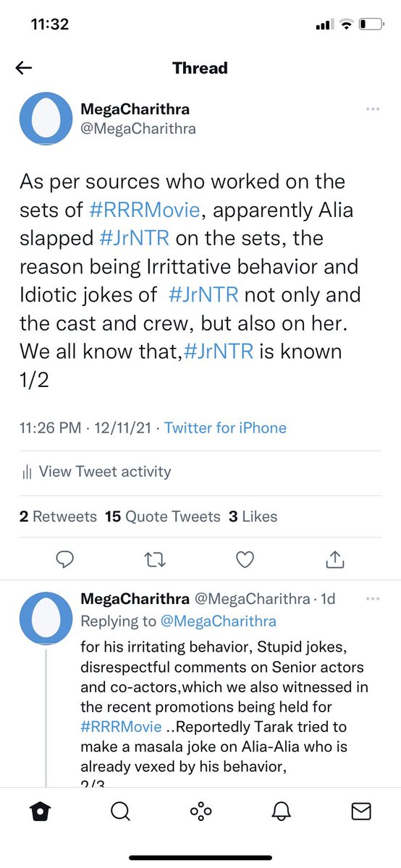View the 2 Retweets list

(58, 516)
